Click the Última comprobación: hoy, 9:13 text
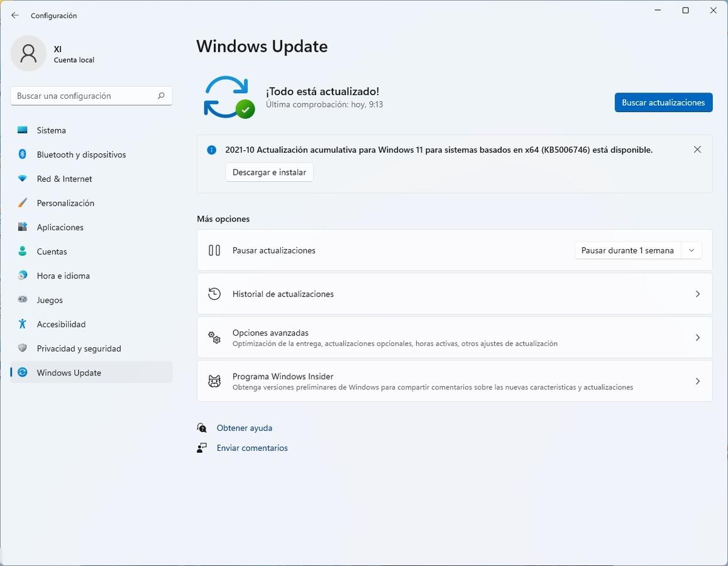The width and height of the screenshot is (728, 566). (324, 104)
